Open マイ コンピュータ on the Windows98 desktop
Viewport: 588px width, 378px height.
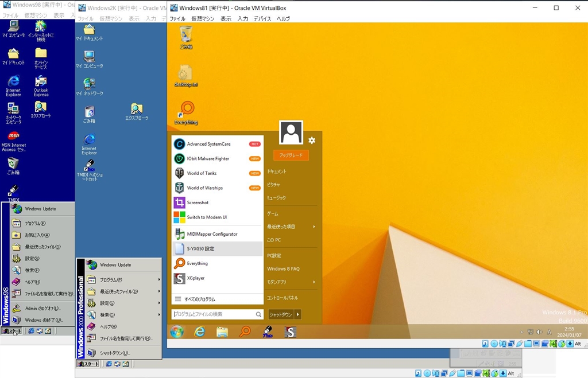click(x=14, y=29)
